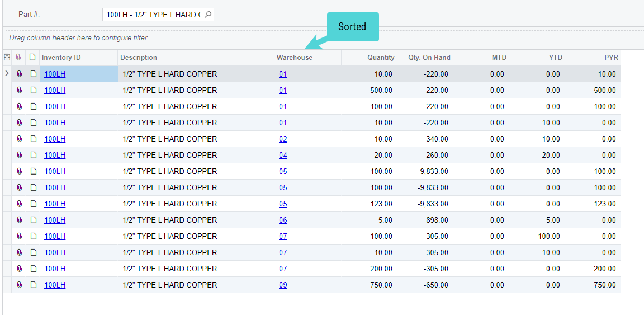Select the 123.00 PYR cell

(x=593, y=204)
